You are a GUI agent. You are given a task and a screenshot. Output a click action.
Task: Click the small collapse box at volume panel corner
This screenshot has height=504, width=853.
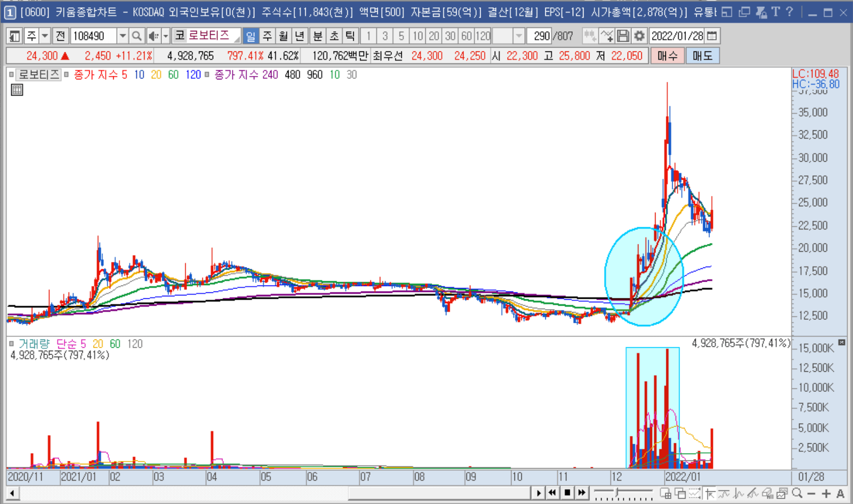(842, 342)
